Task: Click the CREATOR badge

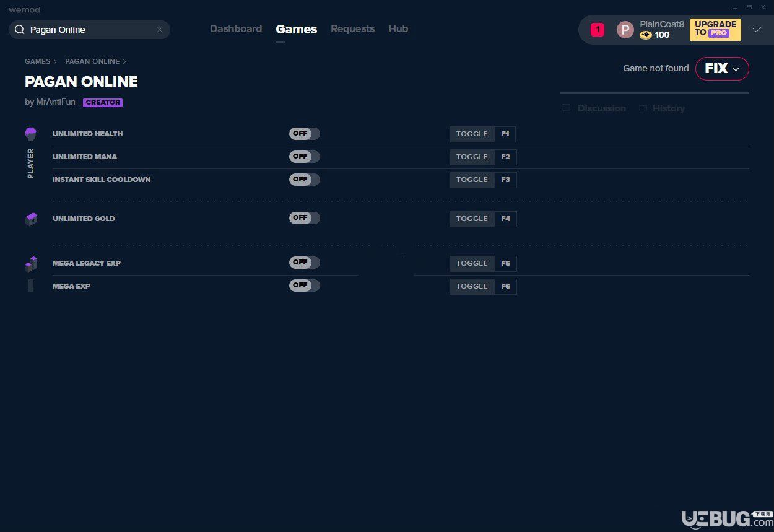Action: click(103, 103)
